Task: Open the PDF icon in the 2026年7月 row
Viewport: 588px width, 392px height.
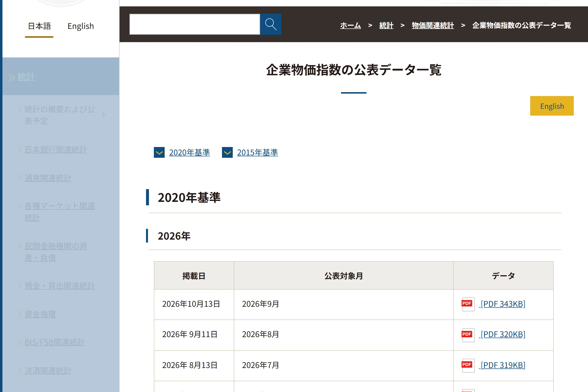Action: click(468, 366)
